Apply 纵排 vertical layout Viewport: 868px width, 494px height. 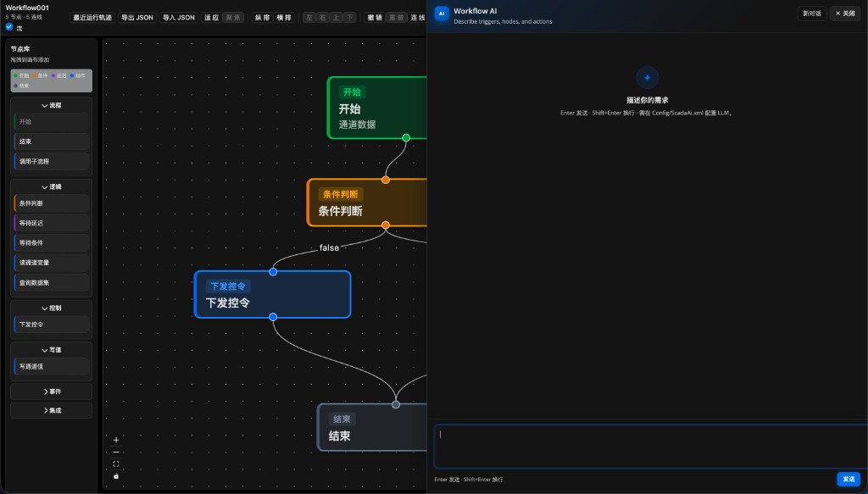pos(263,18)
